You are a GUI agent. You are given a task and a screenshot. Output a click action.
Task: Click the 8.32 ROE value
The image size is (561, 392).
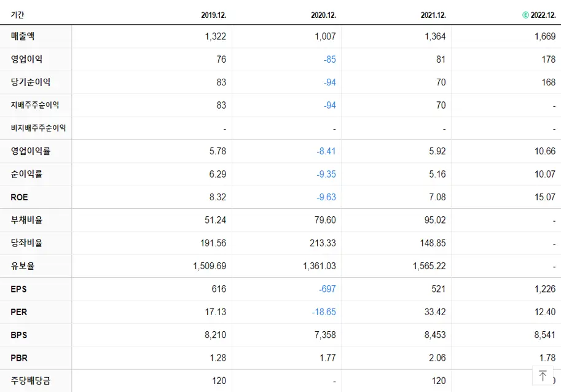pos(218,197)
